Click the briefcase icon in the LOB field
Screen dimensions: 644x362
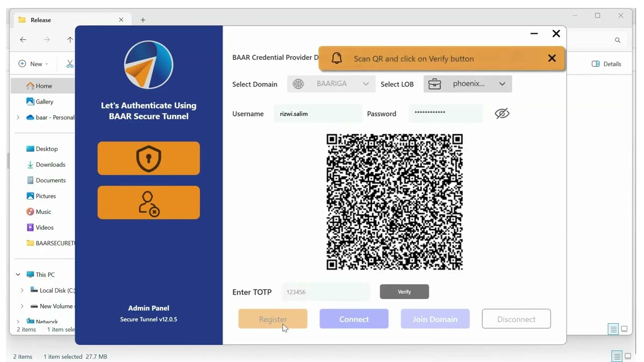(x=435, y=84)
